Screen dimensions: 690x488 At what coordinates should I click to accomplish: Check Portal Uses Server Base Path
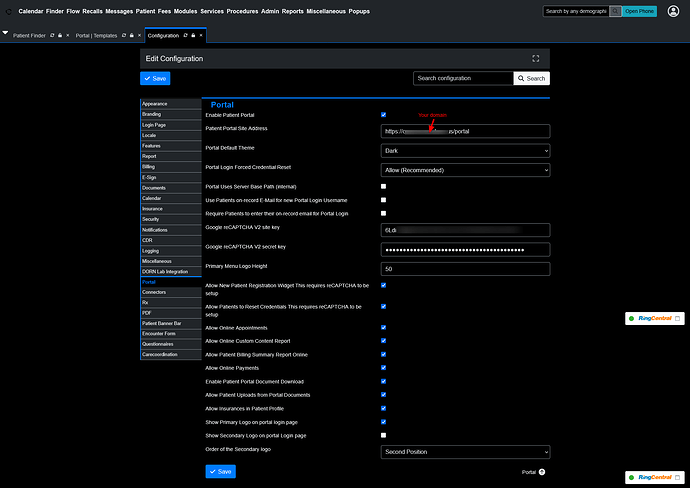pyautogui.click(x=383, y=187)
